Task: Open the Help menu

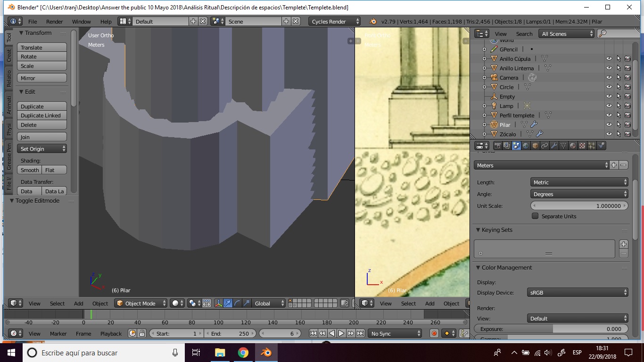Action: (106, 21)
